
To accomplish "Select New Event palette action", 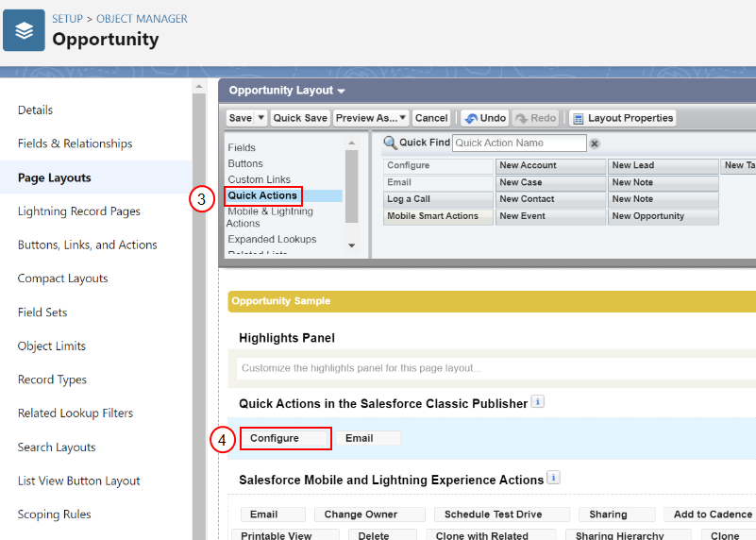I will coord(550,216).
